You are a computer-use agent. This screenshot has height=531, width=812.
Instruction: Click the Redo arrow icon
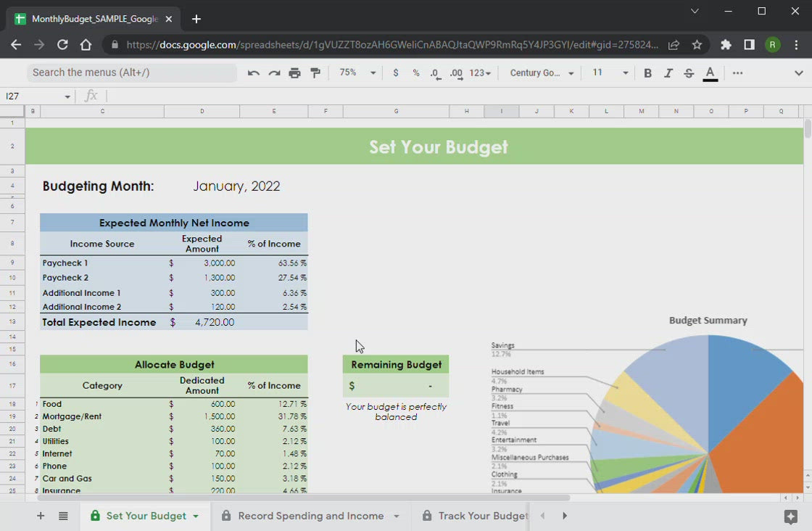coord(274,73)
